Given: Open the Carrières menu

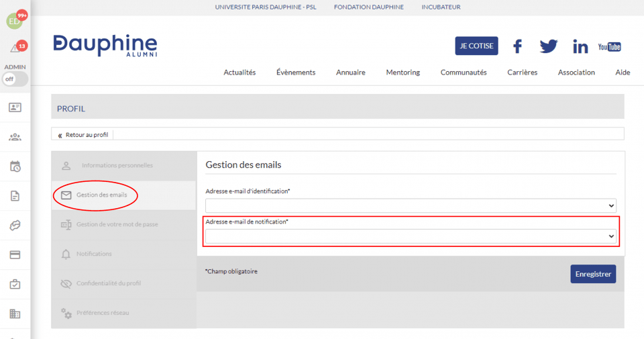Looking at the screenshot, I should 523,72.
